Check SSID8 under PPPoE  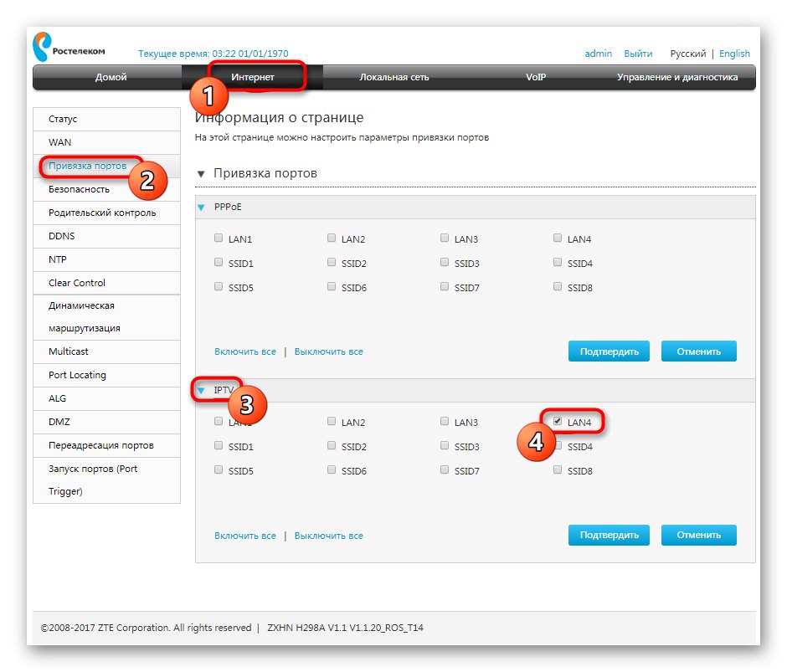[x=557, y=286]
